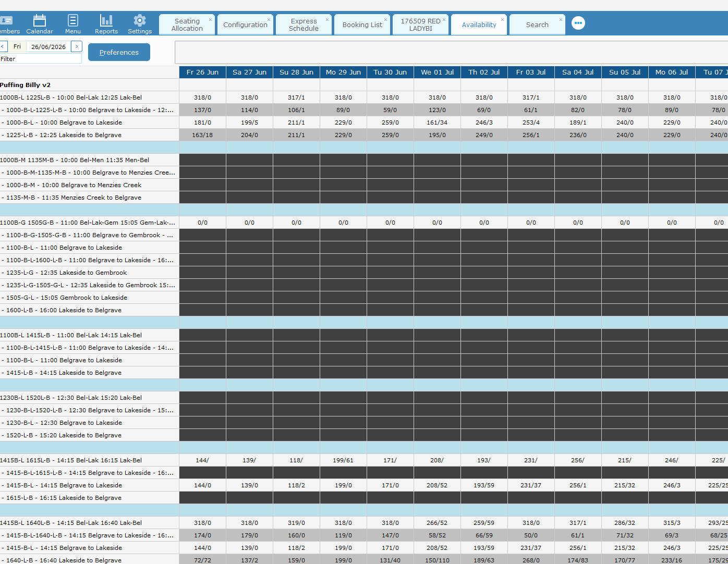This screenshot has width=728, height=564.
Task: Switch to the Search tab
Action: pos(537,24)
